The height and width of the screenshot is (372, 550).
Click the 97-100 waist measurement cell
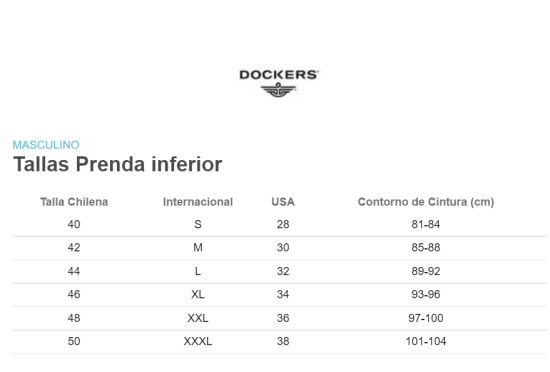coord(426,318)
